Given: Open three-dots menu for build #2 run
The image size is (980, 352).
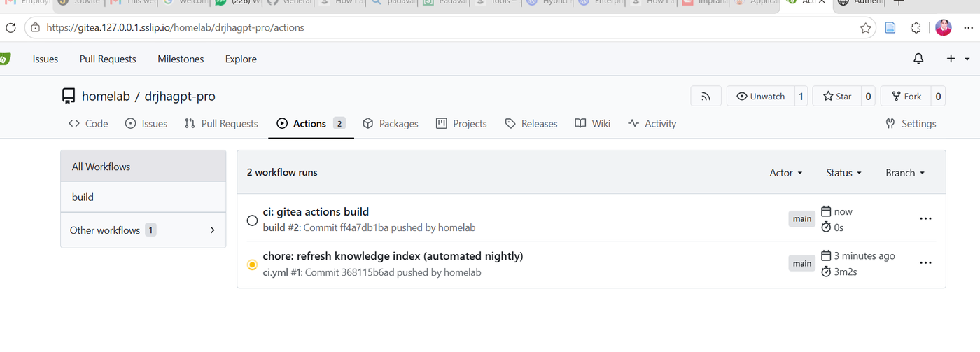Looking at the screenshot, I should point(925,218).
